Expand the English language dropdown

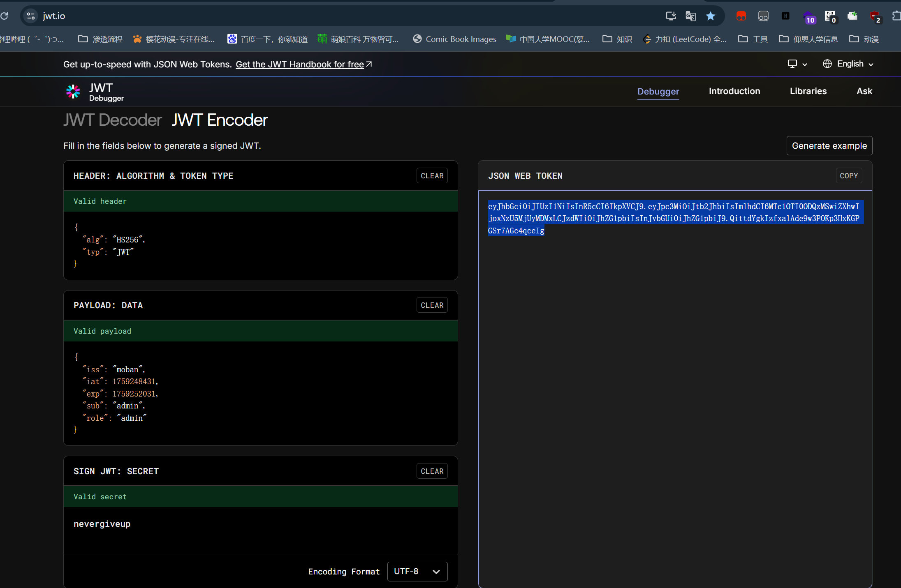point(855,64)
